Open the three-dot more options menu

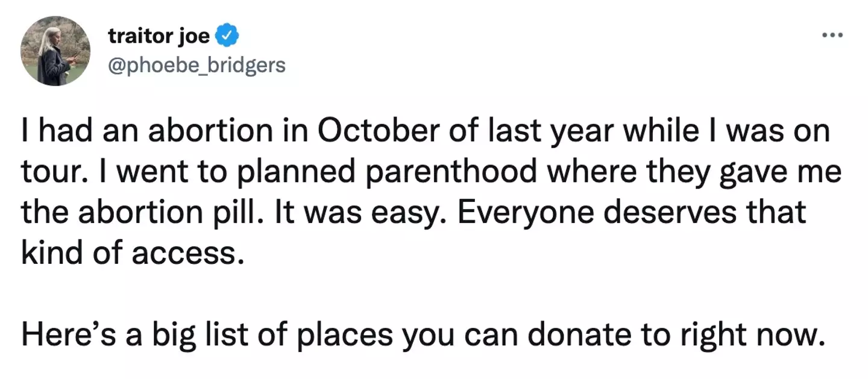(x=832, y=36)
